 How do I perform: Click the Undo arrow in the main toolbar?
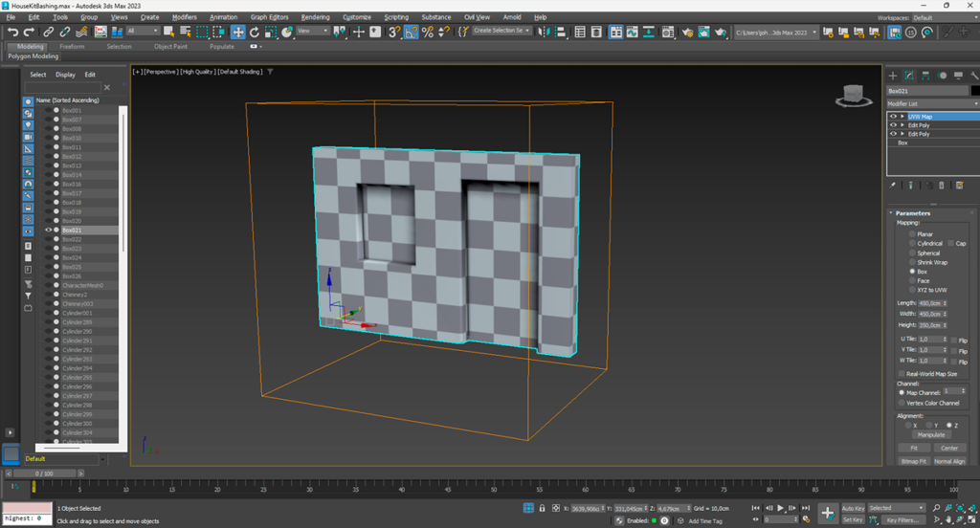tap(12, 32)
